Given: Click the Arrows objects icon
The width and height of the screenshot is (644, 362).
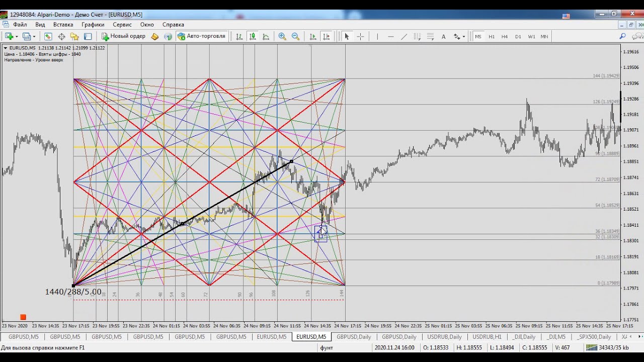Looking at the screenshot, I should [x=457, y=36].
